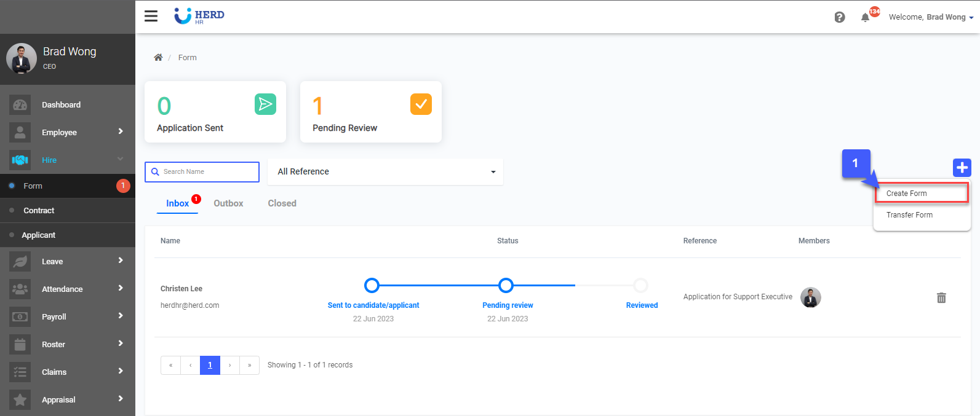Open the help question mark icon
Screen dimensions: 980x416
839,17
